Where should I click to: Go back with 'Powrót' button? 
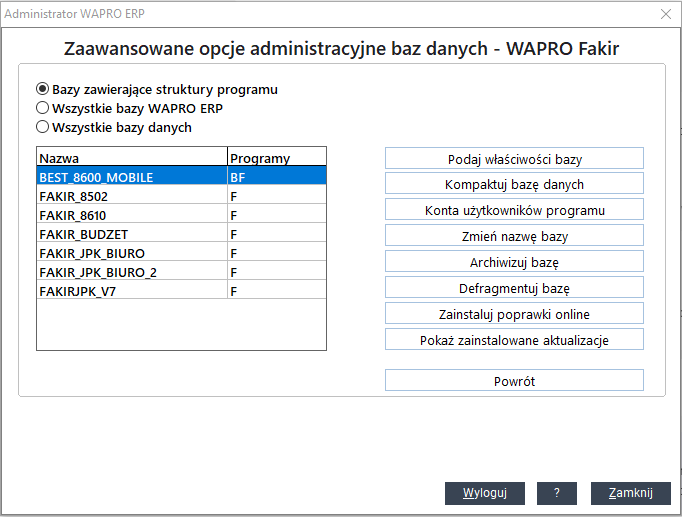(x=514, y=381)
